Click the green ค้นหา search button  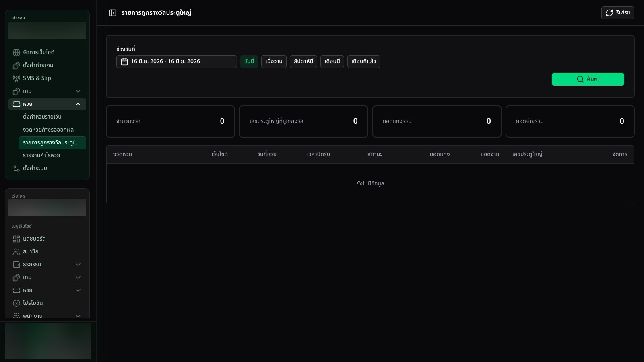[588, 79]
